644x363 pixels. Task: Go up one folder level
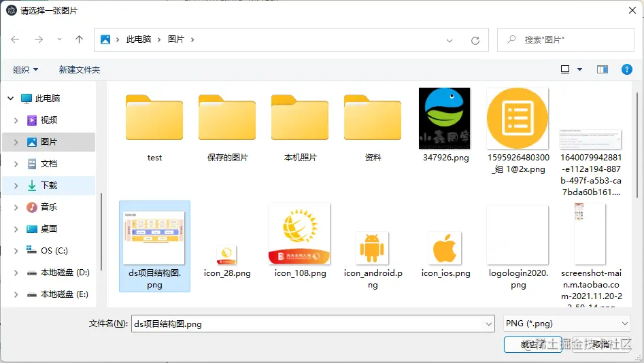tap(80, 39)
